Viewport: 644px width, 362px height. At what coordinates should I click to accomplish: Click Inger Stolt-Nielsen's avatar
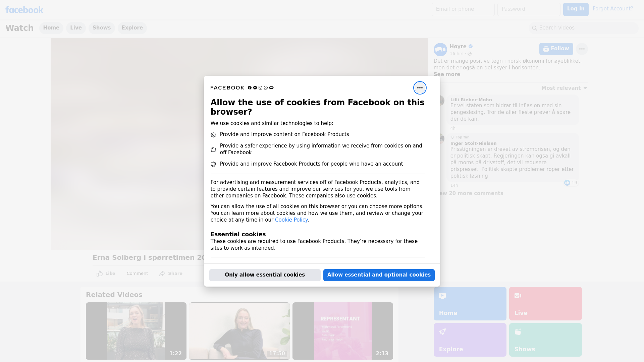click(x=441, y=139)
